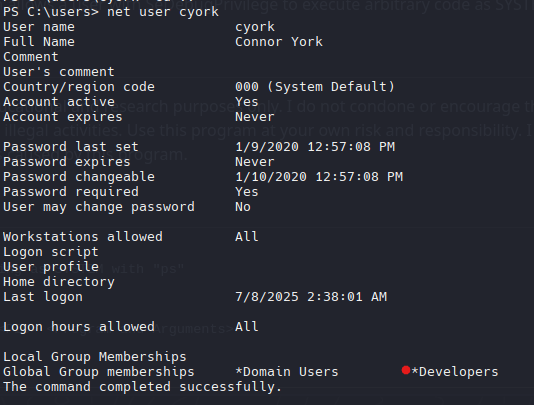The image size is (534, 405).
Task: Click 'The command completed successfully' line
Action: (142, 387)
